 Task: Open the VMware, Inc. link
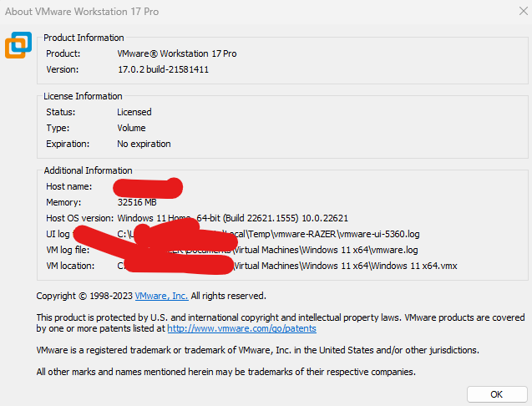[x=161, y=296]
